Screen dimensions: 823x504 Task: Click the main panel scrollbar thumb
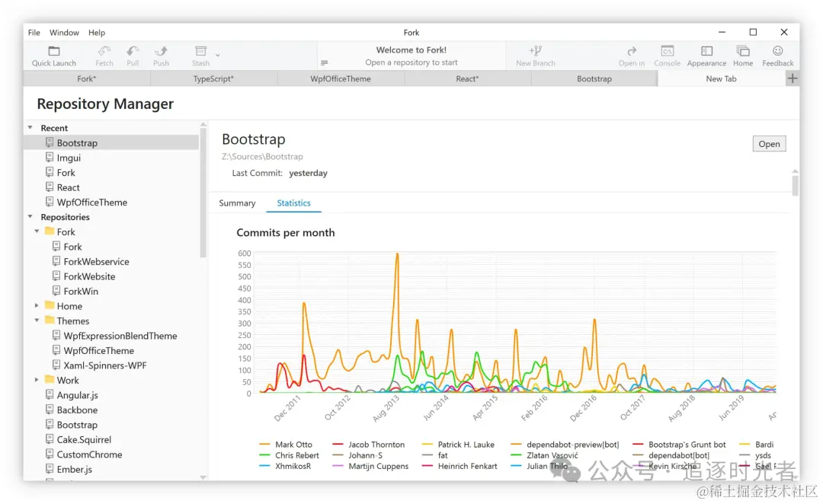click(795, 186)
